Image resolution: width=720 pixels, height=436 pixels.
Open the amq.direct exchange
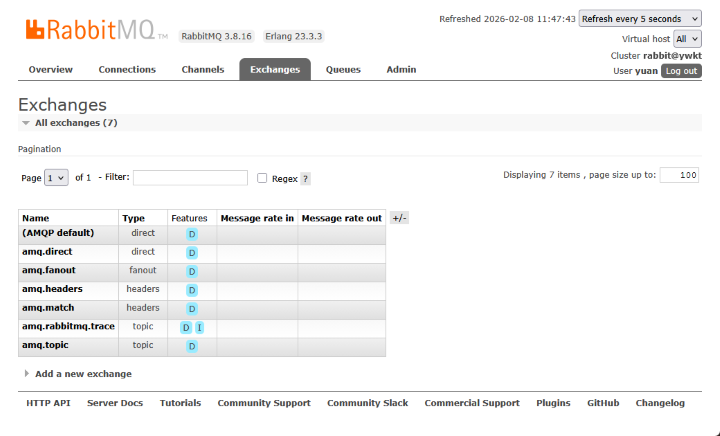(x=47, y=252)
